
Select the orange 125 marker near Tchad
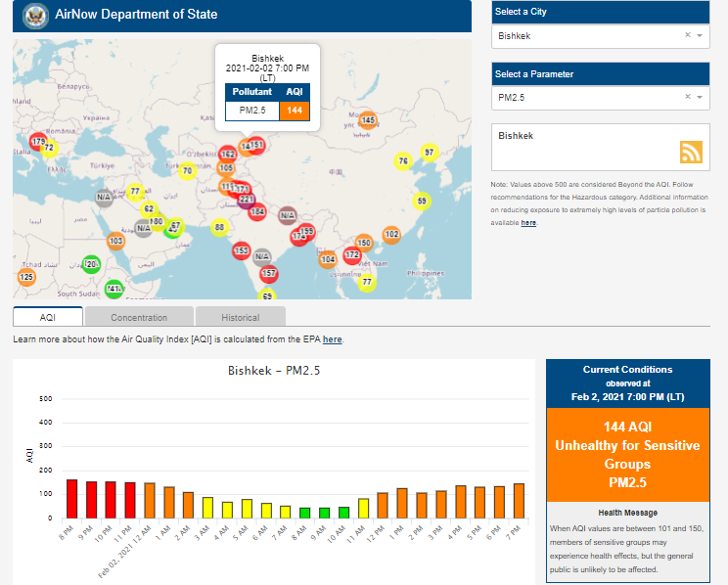[26, 278]
